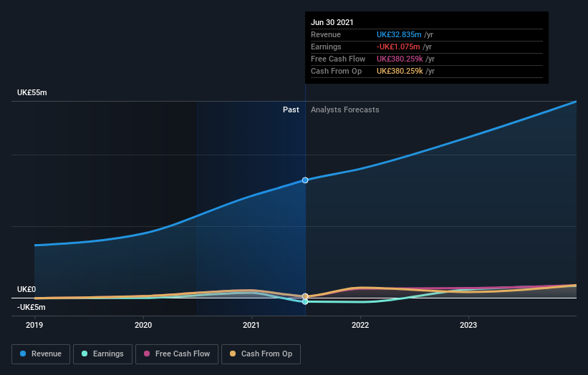Click the Free Cash Flow tooltip row label
This screenshot has height=375, width=588.
point(338,59)
